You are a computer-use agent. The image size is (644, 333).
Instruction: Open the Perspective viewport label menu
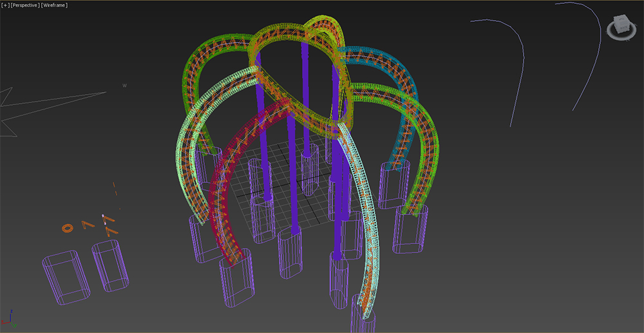pyautogui.click(x=25, y=5)
